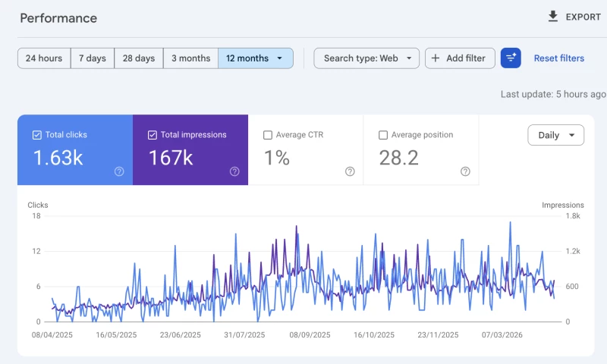This screenshot has height=364, width=607.
Task: Open the Daily granularity dropdown
Action: click(x=556, y=135)
